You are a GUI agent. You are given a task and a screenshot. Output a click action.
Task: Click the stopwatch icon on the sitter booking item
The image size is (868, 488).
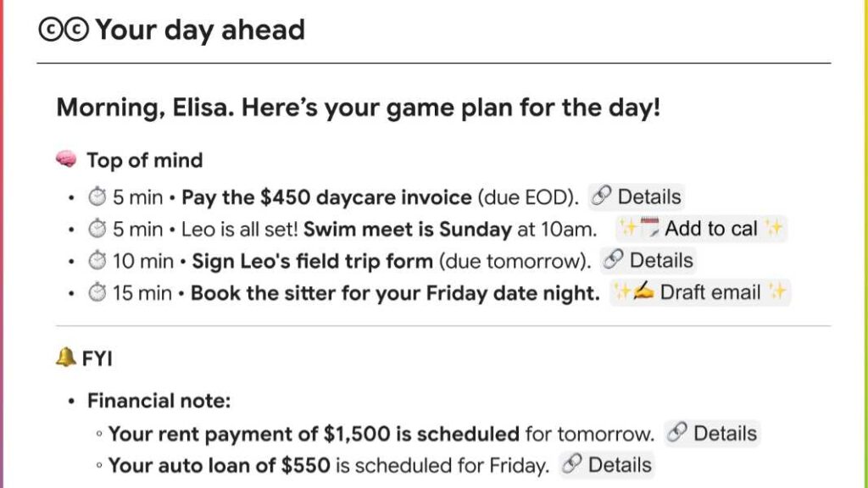pos(97,293)
